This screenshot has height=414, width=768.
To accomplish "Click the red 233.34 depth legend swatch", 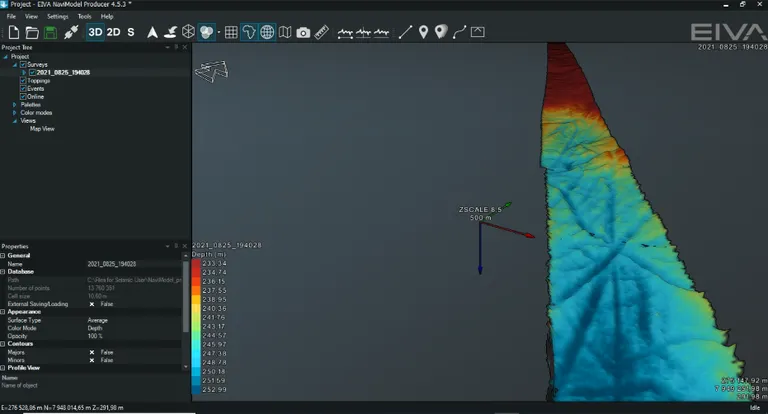I will 196,263.
